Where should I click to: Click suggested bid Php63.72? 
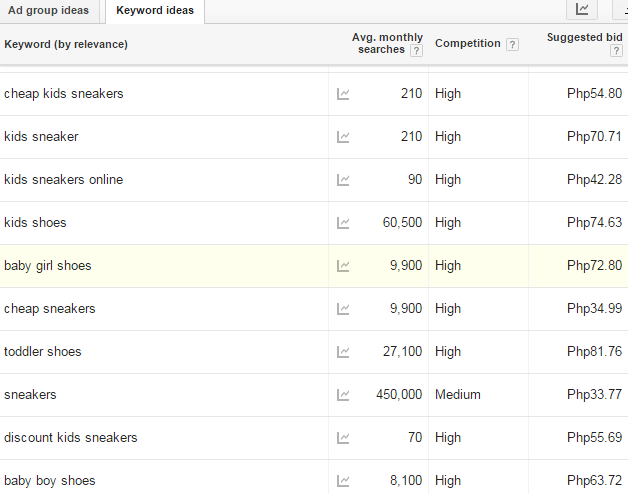pyautogui.click(x=594, y=480)
